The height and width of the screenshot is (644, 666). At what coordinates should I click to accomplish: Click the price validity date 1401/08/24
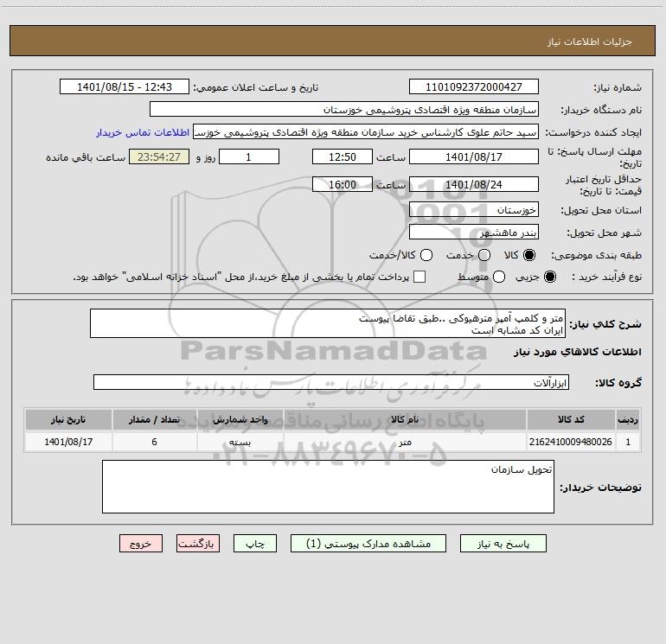point(474,184)
